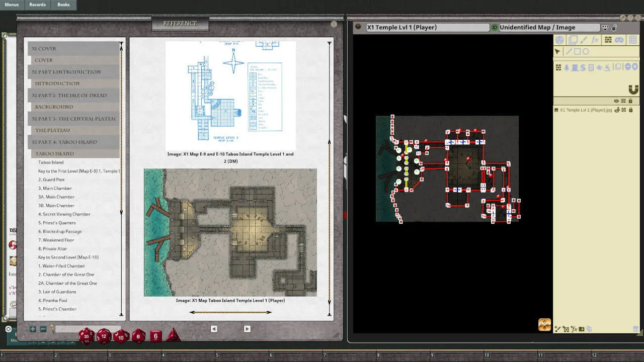Open the layers tool in map toolbar
Screen dimensions: 644x362
(573, 40)
